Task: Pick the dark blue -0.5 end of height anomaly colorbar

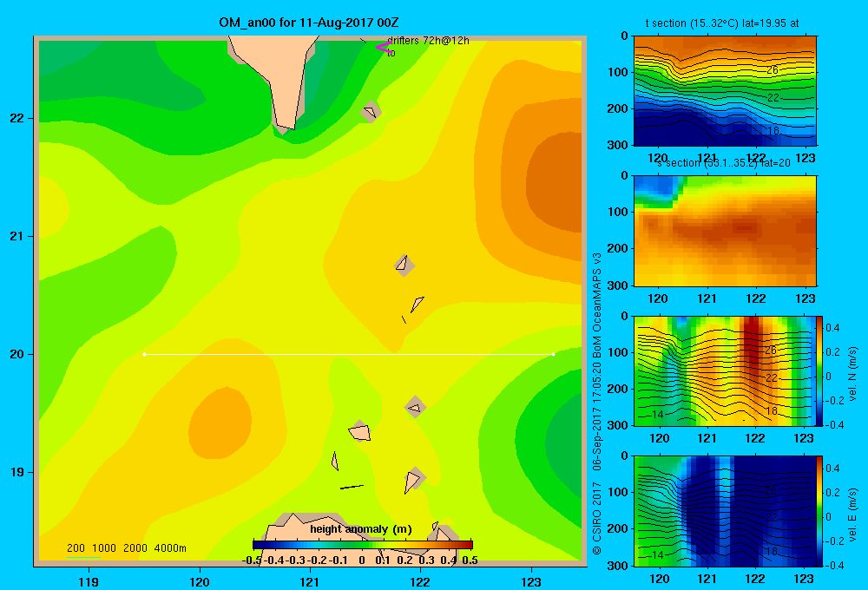Action: pyautogui.click(x=256, y=545)
